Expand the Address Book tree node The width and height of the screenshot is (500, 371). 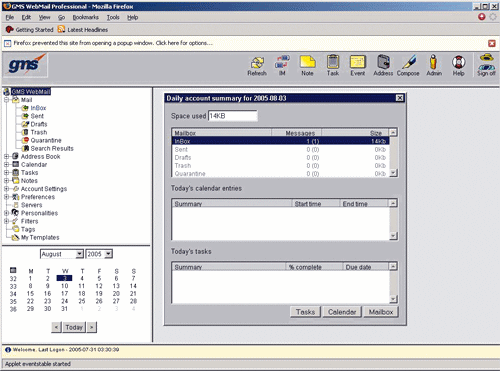pos(6,156)
